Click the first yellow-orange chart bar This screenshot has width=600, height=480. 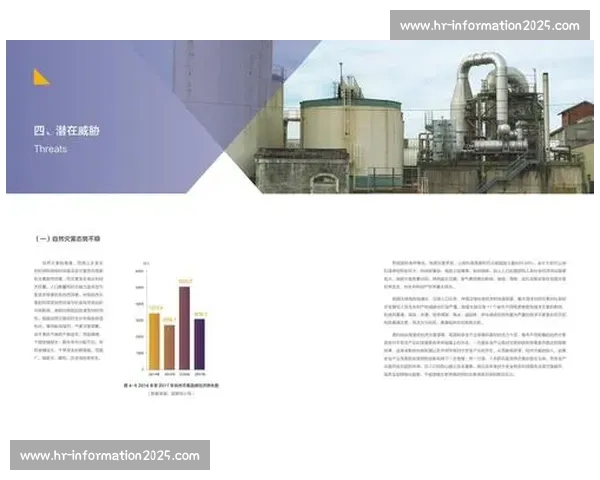click(x=154, y=341)
